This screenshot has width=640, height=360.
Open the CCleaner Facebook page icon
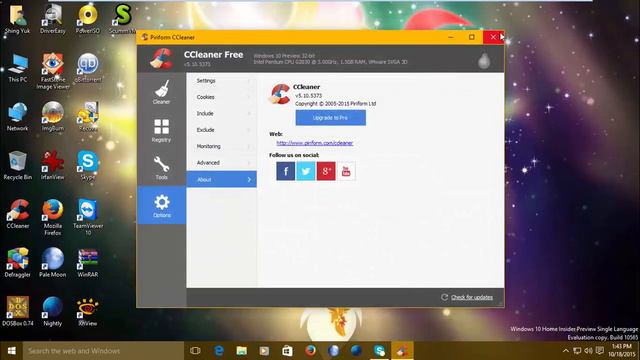tap(286, 171)
